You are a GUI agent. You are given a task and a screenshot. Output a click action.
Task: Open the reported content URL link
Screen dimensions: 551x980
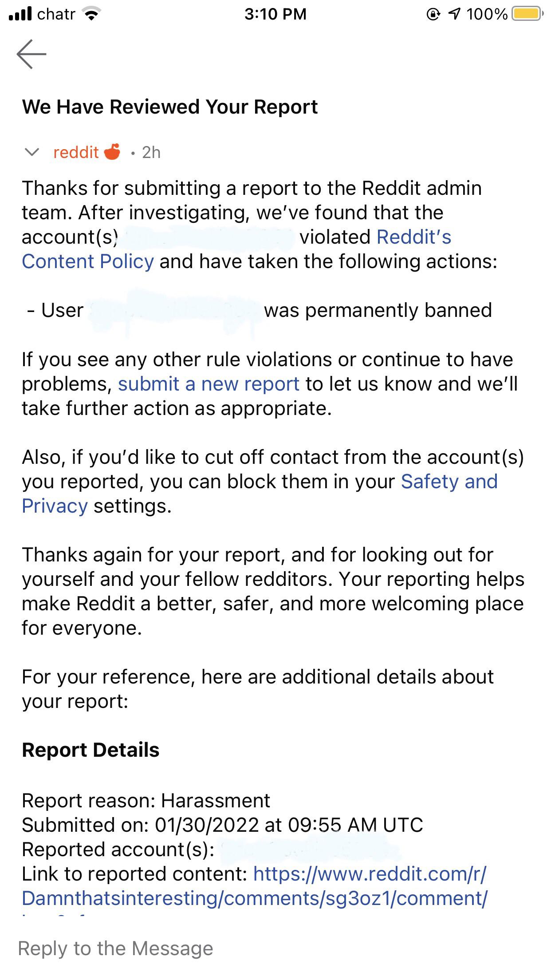[x=255, y=886]
